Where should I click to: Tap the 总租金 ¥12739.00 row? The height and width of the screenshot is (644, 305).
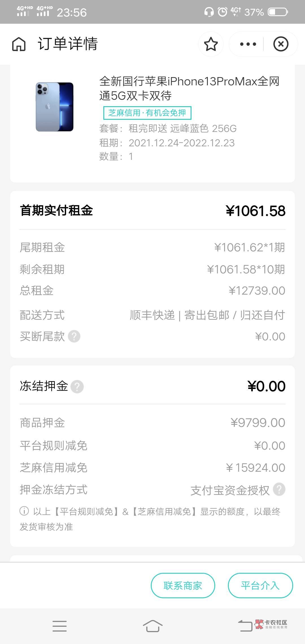tap(152, 291)
